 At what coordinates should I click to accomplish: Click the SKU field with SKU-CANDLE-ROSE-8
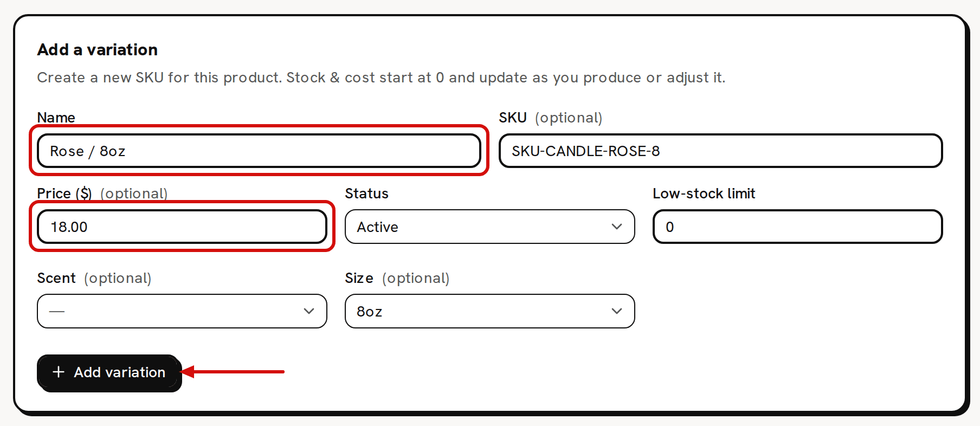point(720,151)
